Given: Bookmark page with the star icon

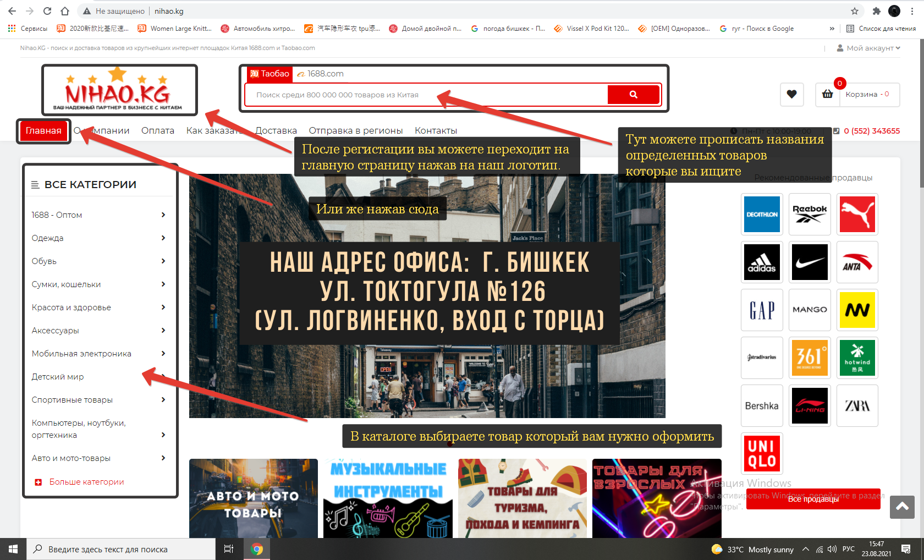Looking at the screenshot, I should coord(855,11).
